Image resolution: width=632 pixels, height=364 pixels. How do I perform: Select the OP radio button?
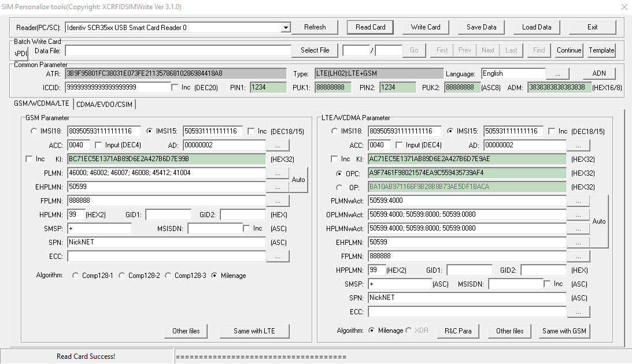click(339, 187)
